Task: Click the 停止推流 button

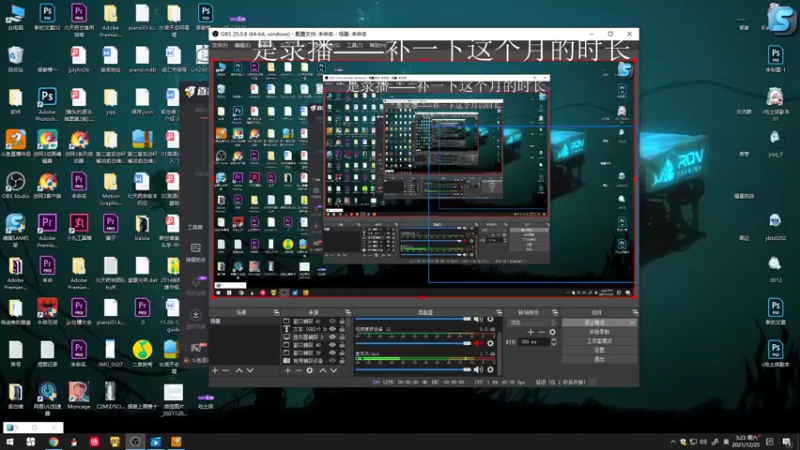Action: point(599,322)
